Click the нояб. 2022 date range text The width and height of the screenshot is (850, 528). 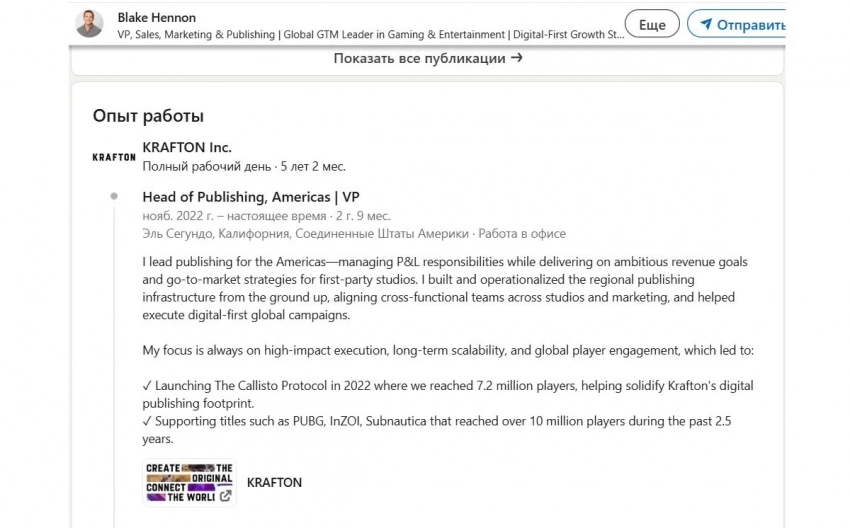266,215
